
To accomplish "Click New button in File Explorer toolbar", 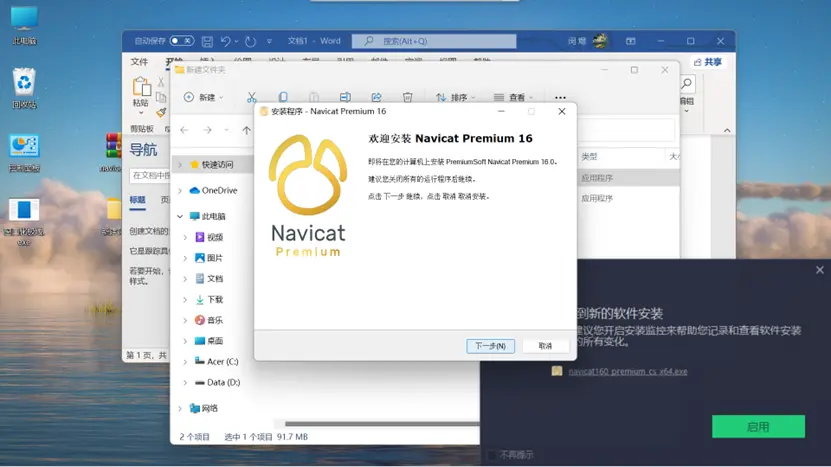I will point(204,97).
